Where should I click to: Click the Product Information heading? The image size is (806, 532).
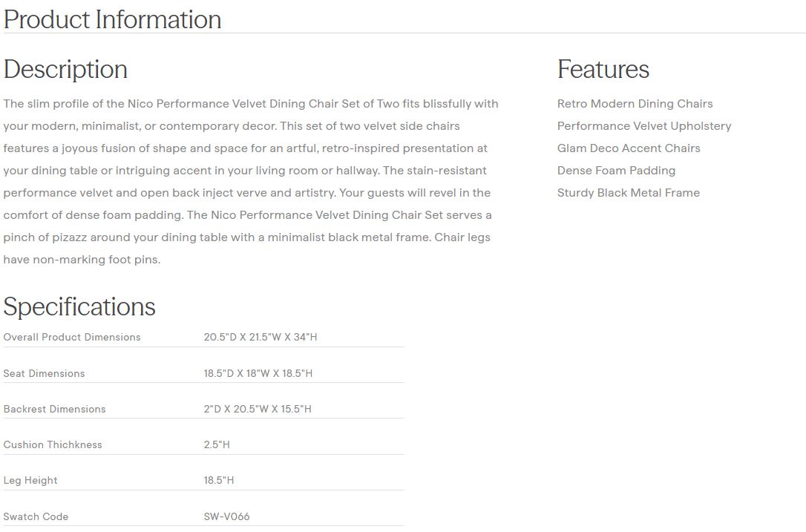tap(112, 19)
